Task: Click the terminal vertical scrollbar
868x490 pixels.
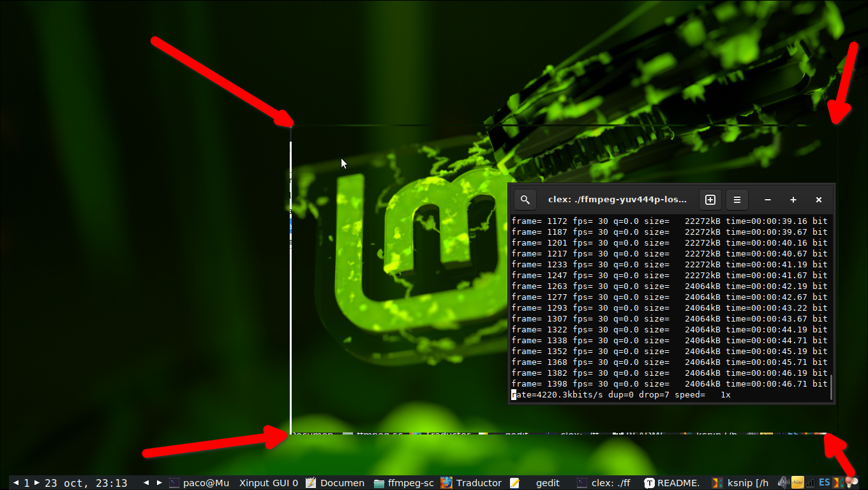Action: pyautogui.click(x=830, y=388)
